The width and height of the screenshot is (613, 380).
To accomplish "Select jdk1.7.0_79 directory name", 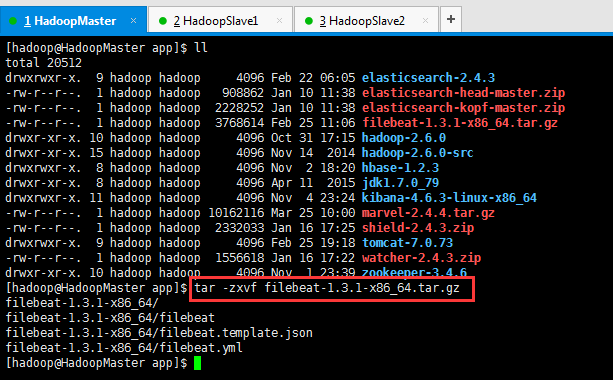I will 400,183.
